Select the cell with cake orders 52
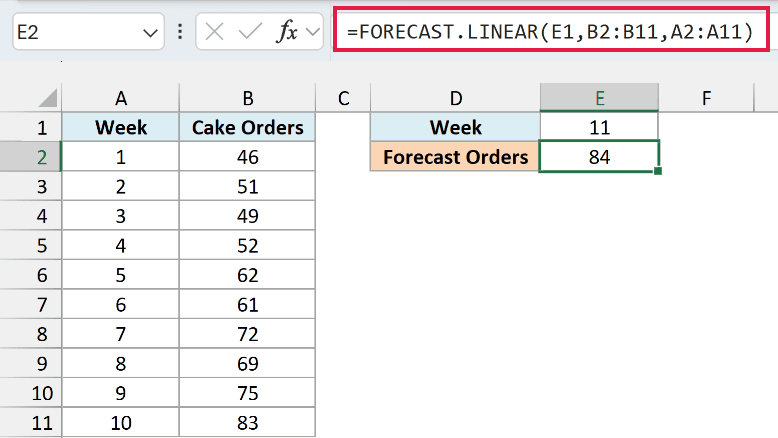Image resolution: width=778 pixels, height=438 pixels. 248,246
